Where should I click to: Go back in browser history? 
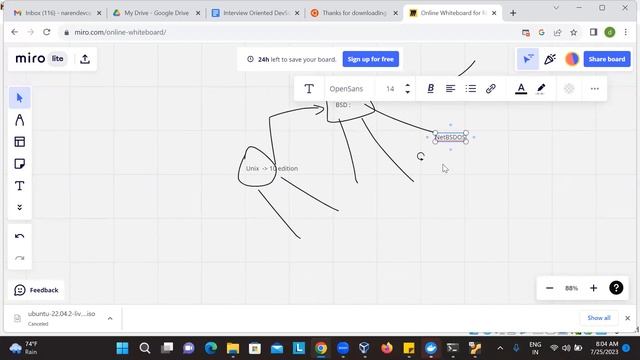pyautogui.click(x=15, y=32)
